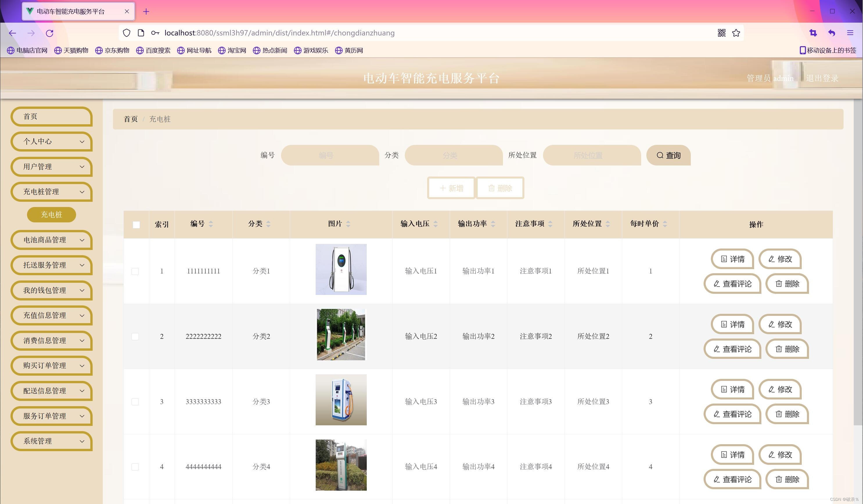Focus the 分类 search input
The height and width of the screenshot is (504, 863).
pos(454,155)
